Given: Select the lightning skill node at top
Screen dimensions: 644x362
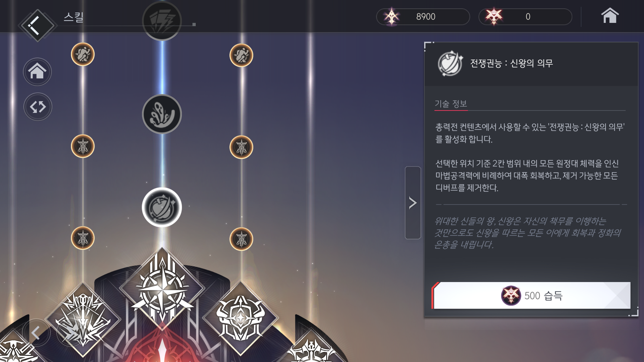Looking at the screenshot, I should pyautogui.click(x=162, y=21).
